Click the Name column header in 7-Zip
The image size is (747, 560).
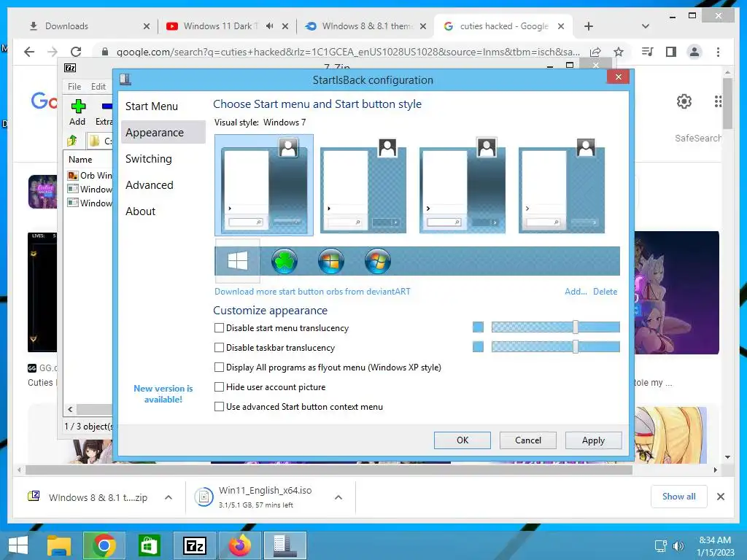(80, 160)
